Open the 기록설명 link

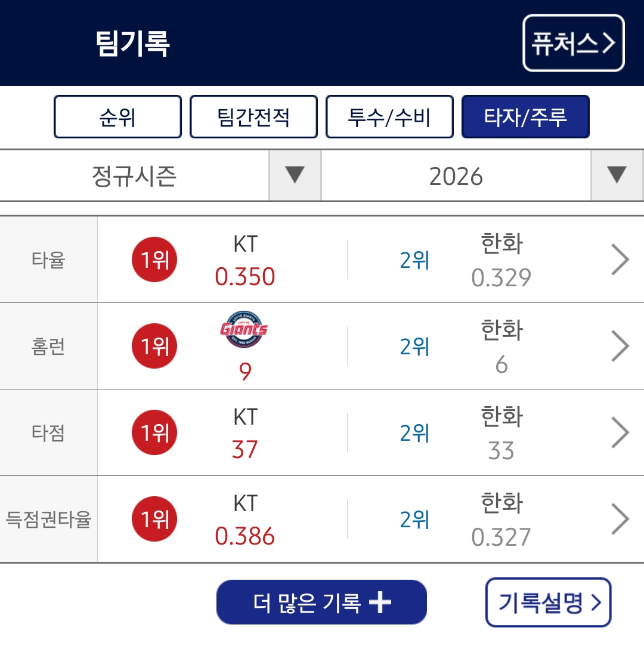(549, 602)
